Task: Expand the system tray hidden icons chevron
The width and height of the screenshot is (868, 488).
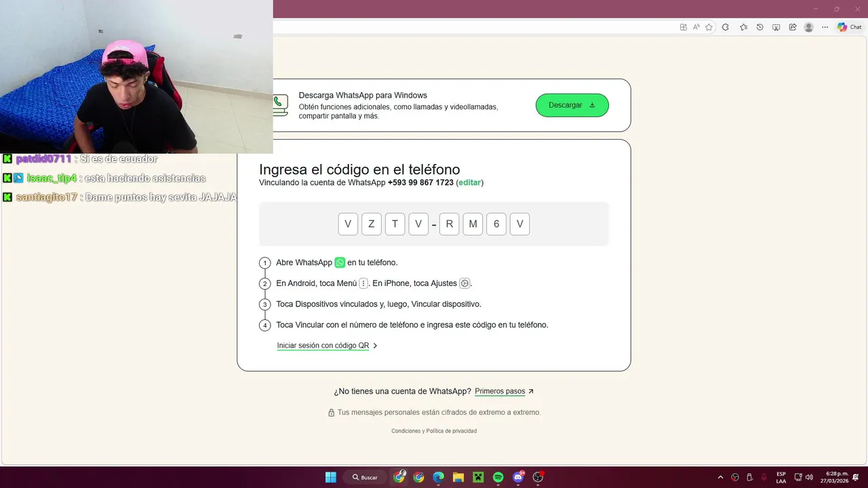Action: tap(720, 477)
